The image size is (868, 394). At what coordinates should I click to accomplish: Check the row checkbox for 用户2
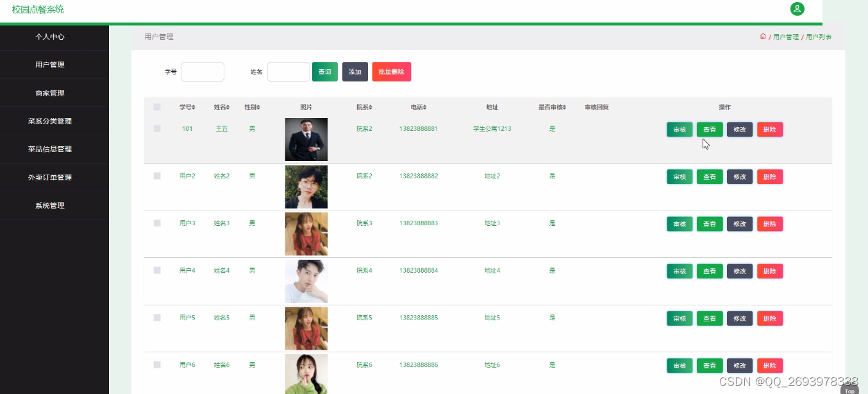coord(157,176)
